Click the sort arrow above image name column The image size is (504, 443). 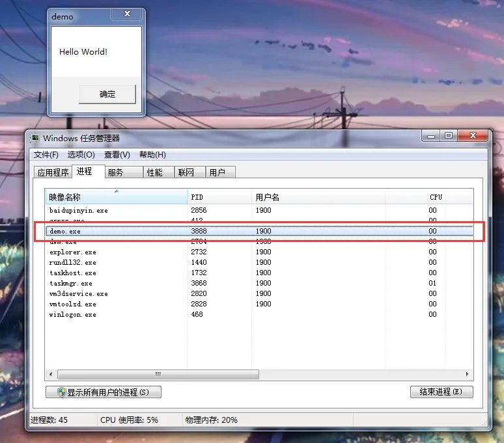point(117,191)
